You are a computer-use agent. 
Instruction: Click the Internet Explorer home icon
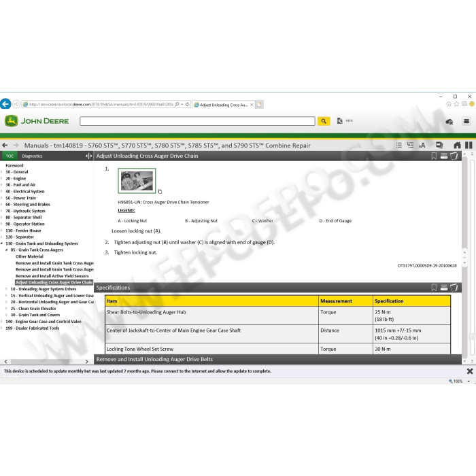[449, 104]
